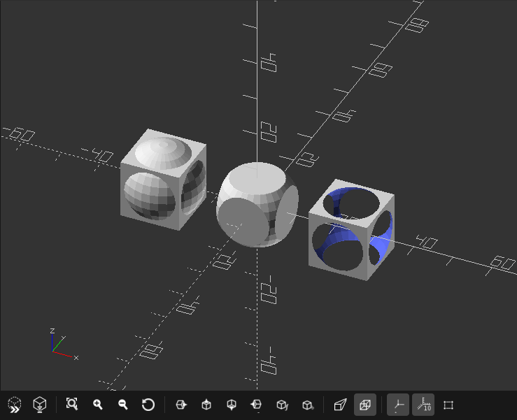Toggle the Show Axes button

398,405
